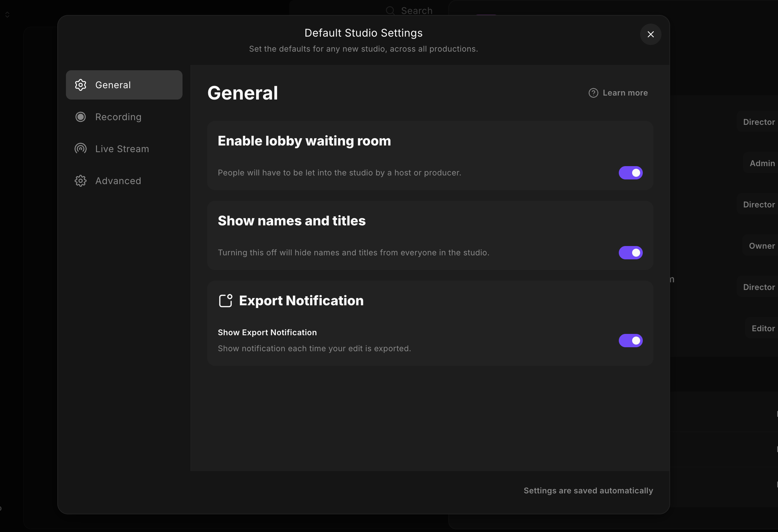Screen dimensions: 778x532
Task: Click the General gear icon in sidebar
Action: (x=80, y=85)
